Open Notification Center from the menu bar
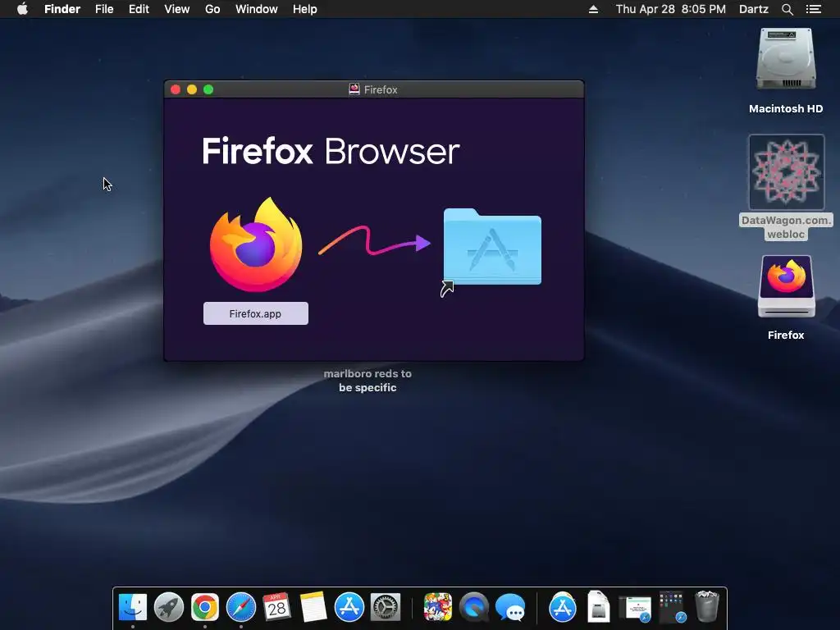The image size is (840, 630). [814, 9]
